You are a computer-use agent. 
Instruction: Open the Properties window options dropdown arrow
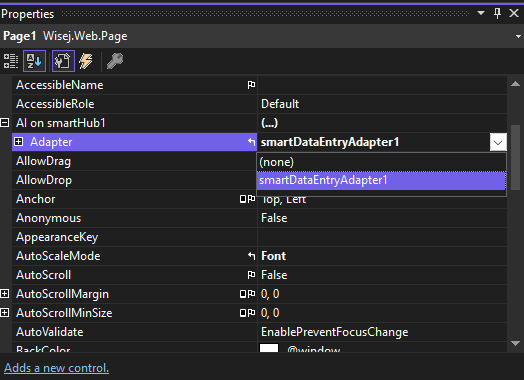click(x=481, y=13)
